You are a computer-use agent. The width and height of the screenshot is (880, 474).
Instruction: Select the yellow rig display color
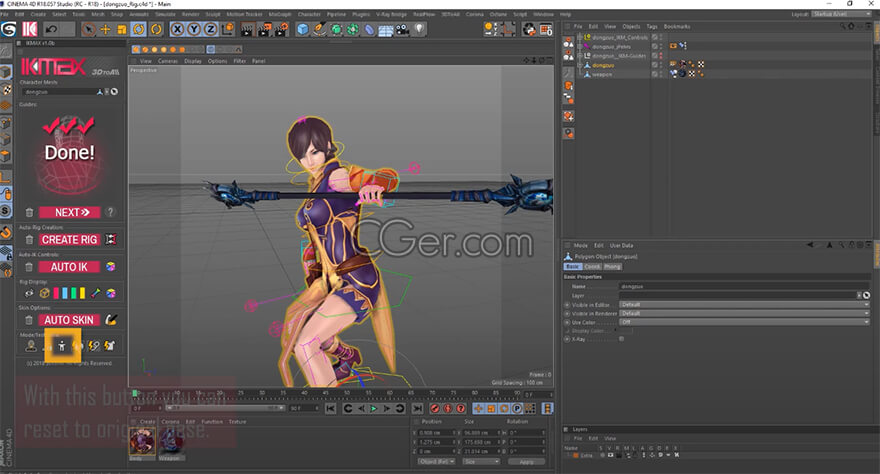click(82, 293)
